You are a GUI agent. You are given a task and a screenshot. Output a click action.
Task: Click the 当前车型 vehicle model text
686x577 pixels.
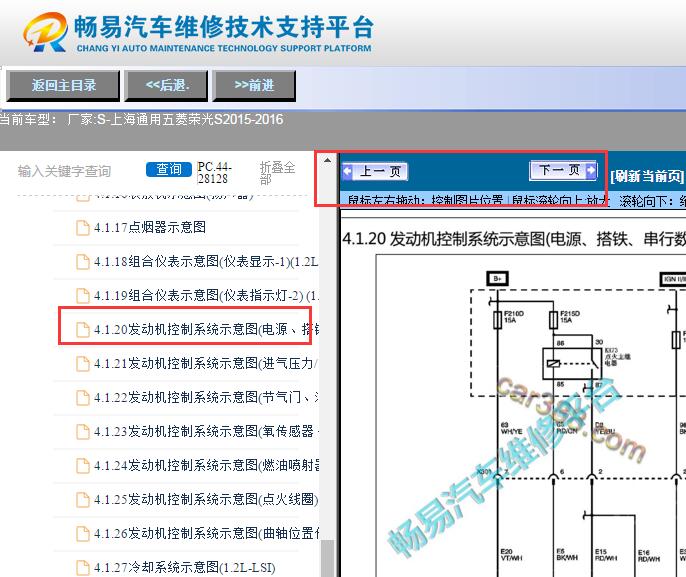coord(141,119)
